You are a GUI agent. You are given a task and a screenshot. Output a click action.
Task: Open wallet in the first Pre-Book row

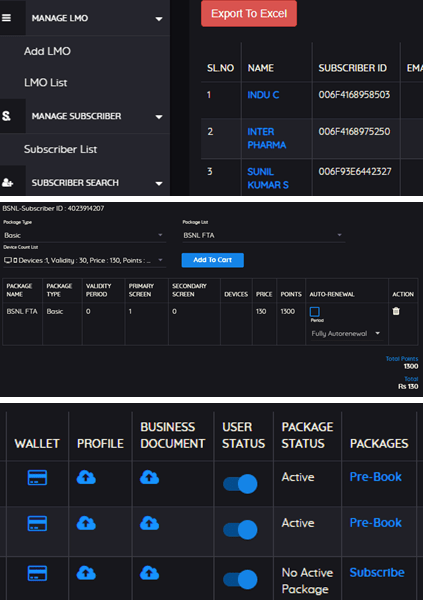pyautogui.click(x=37, y=478)
